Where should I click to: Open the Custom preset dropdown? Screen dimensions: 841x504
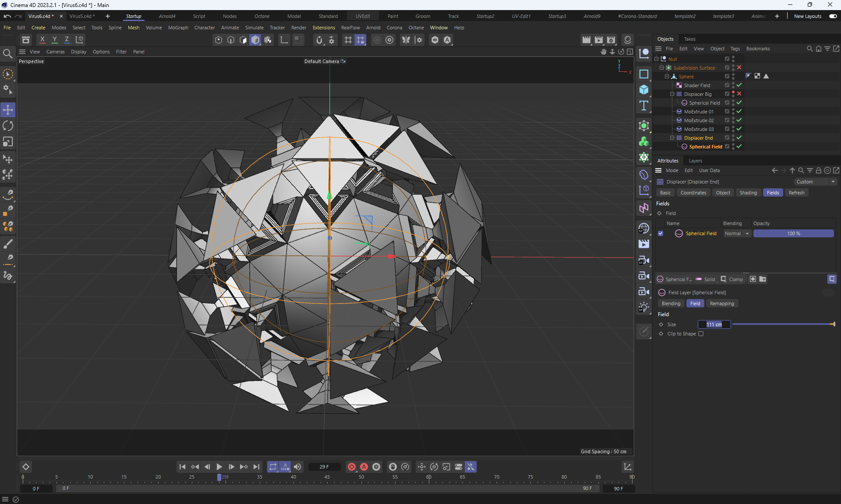(815, 182)
